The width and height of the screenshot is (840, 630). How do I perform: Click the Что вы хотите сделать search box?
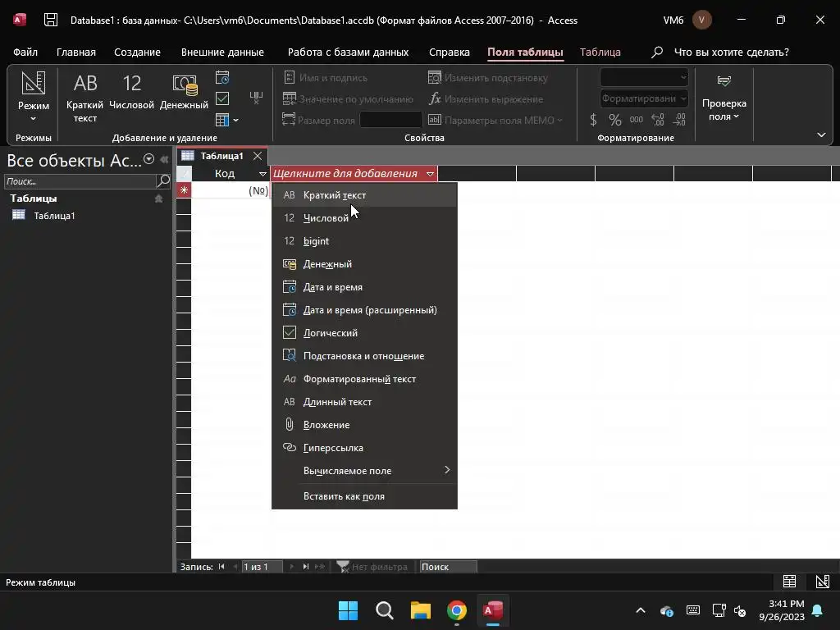point(731,52)
